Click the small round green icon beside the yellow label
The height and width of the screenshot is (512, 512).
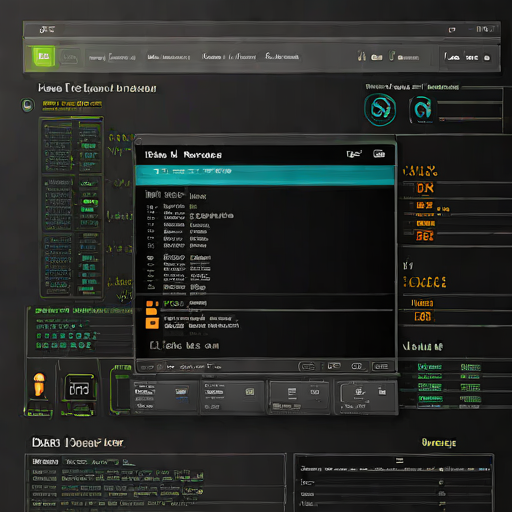pyautogui.click(x=28, y=105)
